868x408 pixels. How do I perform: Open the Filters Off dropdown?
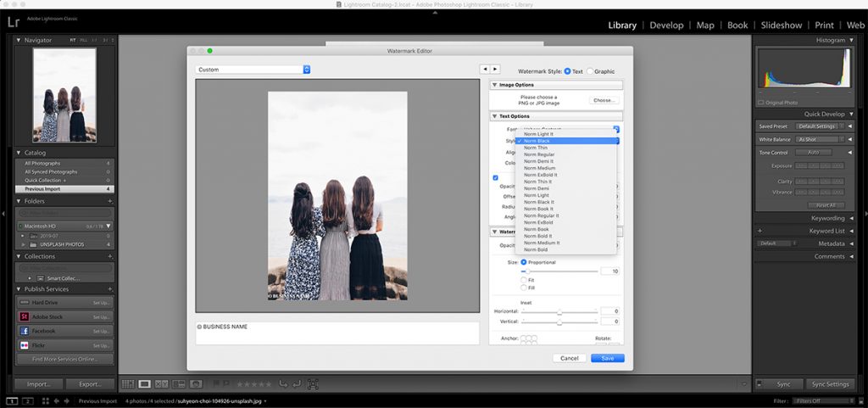click(824, 401)
